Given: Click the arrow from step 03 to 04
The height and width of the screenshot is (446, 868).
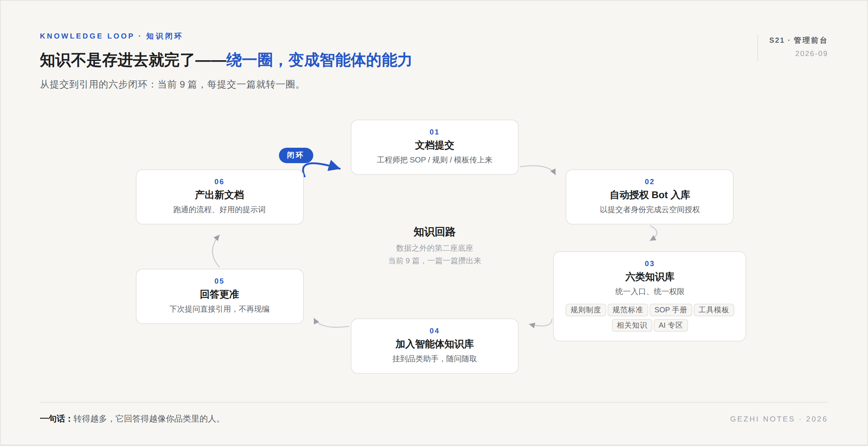Looking at the screenshot, I should (540, 323).
